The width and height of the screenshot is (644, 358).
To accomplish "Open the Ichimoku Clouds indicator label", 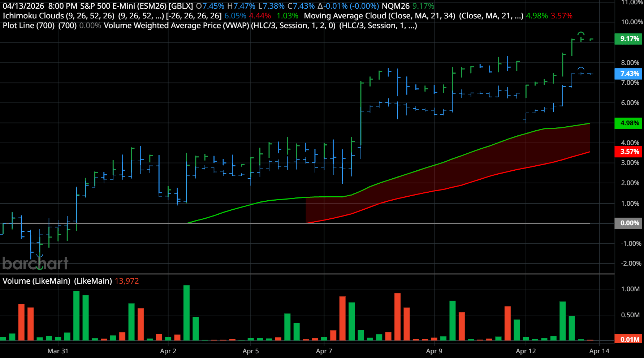I will pyautogui.click(x=58, y=16).
